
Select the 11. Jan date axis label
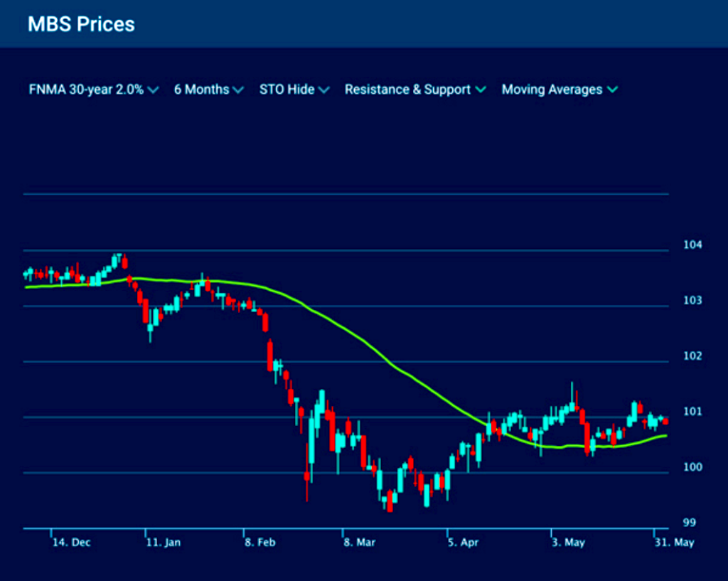coord(163,543)
